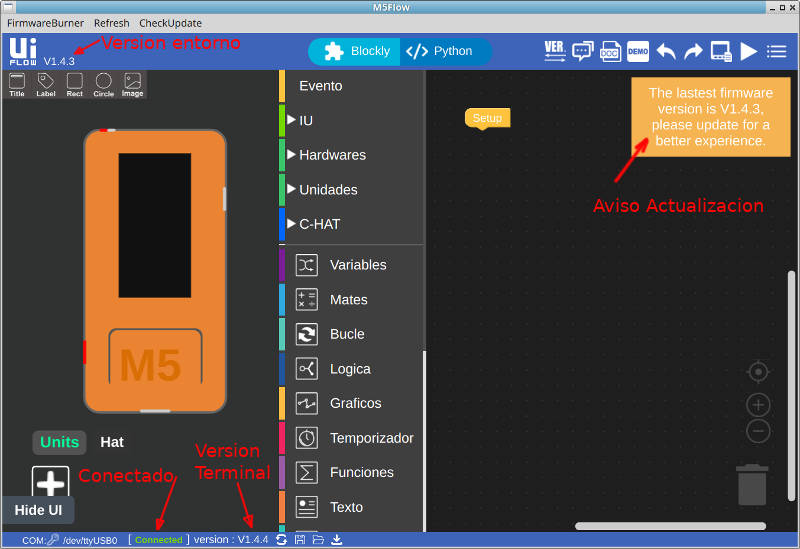This screenshot has height=549, width=800.
Task: Click the M5 button on the device
Action: 155,357
